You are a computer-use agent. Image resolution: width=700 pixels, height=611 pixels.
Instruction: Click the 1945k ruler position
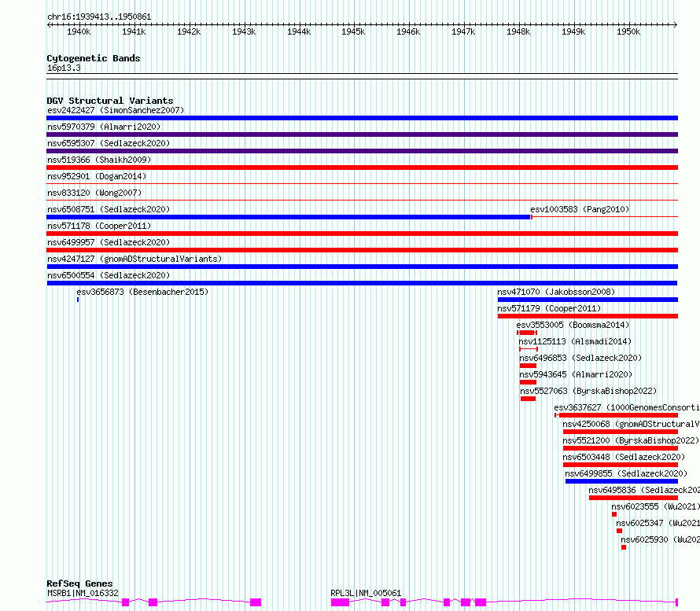click(353, 31)
